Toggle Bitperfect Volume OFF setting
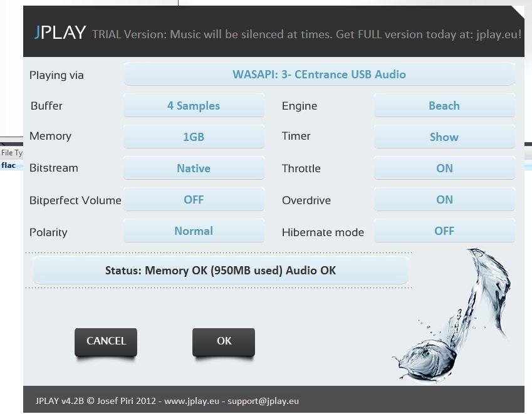 [194, 200]
